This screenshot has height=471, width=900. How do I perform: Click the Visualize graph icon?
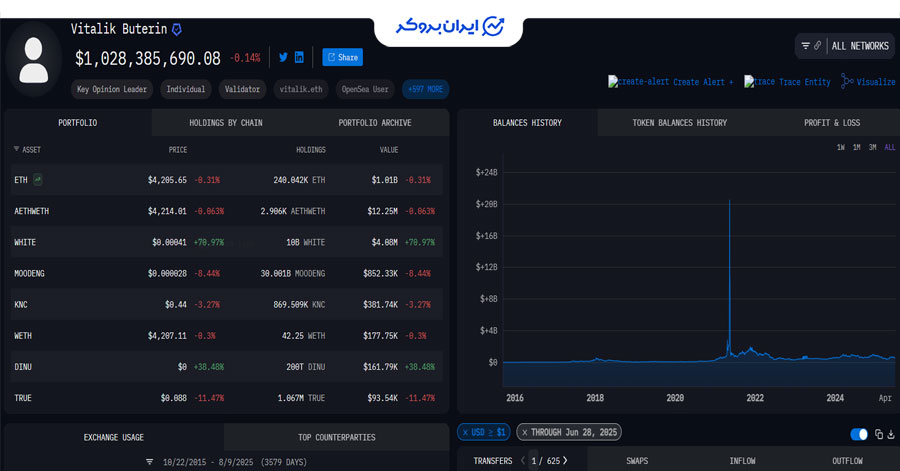click(847, 81)
